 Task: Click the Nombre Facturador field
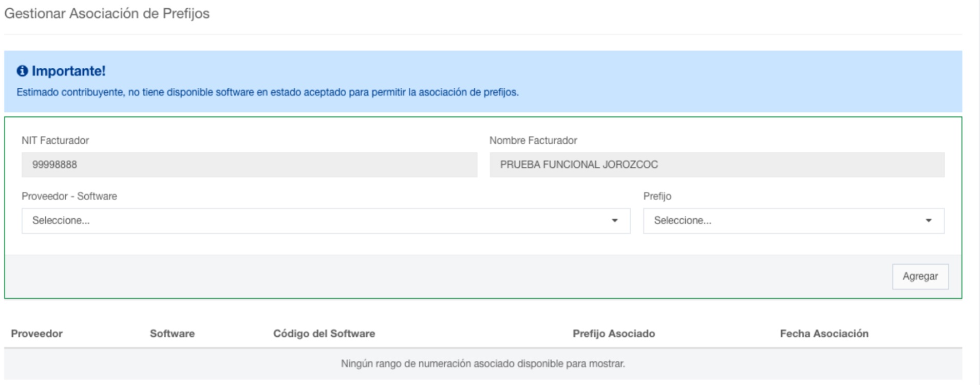(x=717, y=165)
